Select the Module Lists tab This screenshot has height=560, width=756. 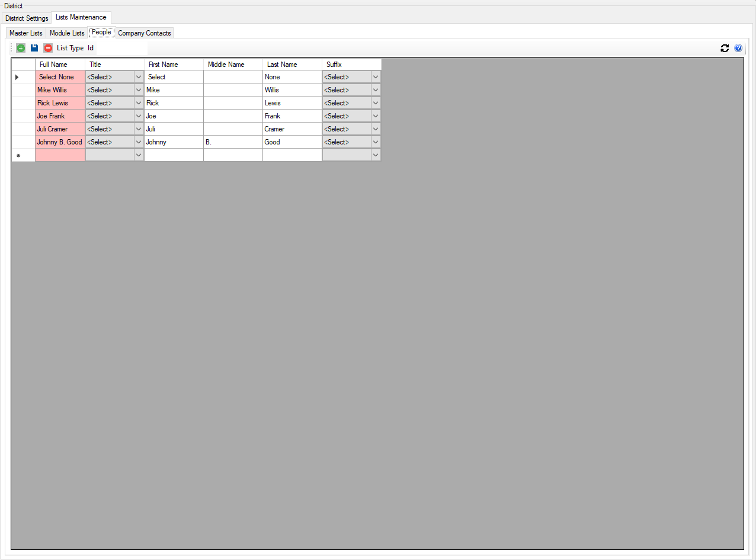click(67, 33)
